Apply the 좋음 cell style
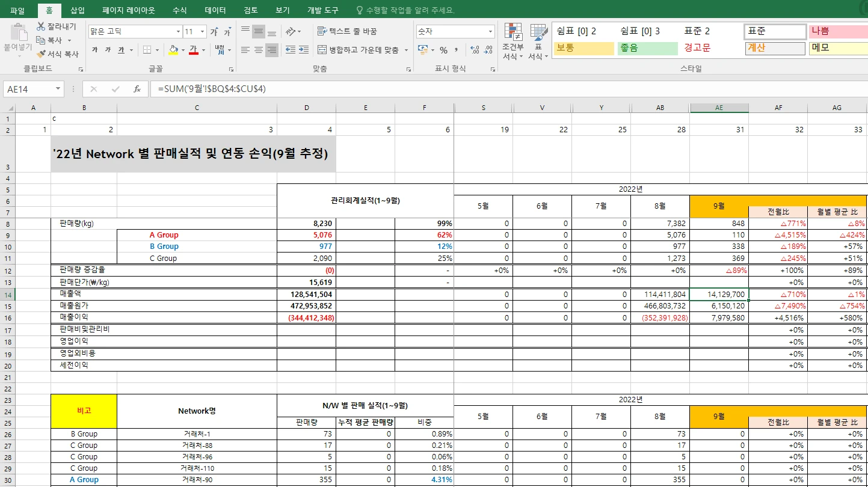Screen dimensions: 868x487 pos(647,48)
